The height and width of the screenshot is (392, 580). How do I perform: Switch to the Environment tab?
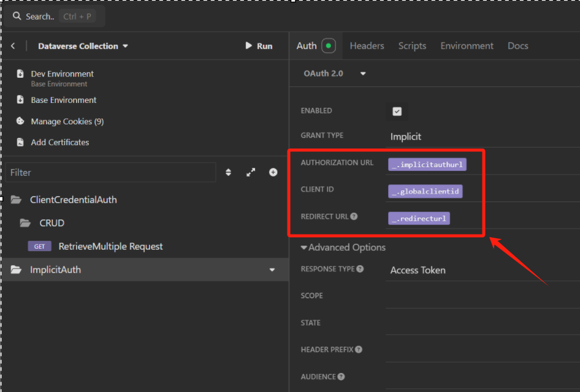[467, 46]
